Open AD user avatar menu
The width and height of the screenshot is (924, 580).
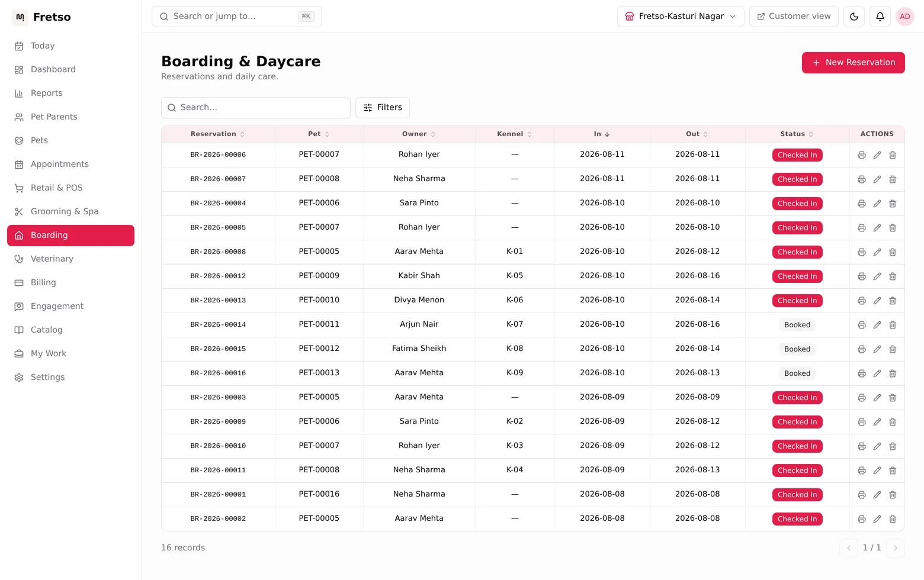click(x=905, y=17)
